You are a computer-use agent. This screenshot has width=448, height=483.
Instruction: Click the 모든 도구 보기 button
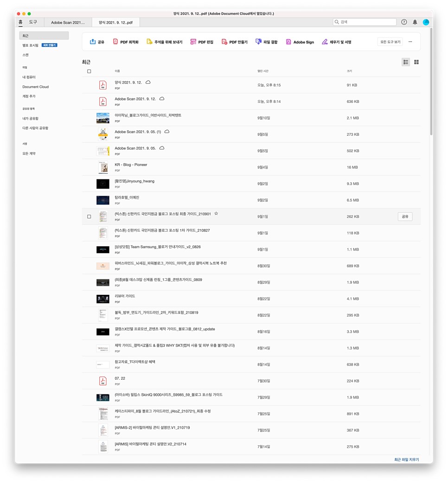pyautogui.click(x=390, y=42)
